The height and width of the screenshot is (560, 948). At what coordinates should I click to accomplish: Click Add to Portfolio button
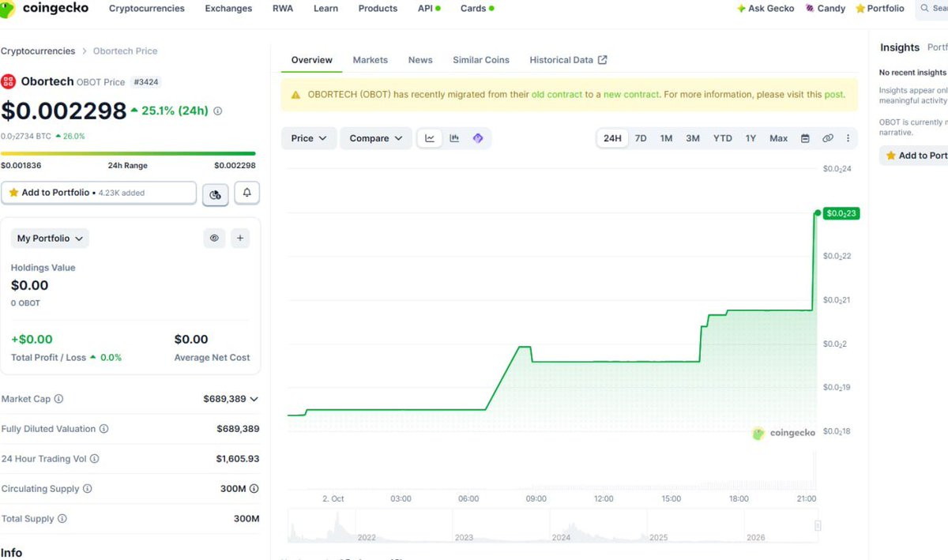[99, 193]
